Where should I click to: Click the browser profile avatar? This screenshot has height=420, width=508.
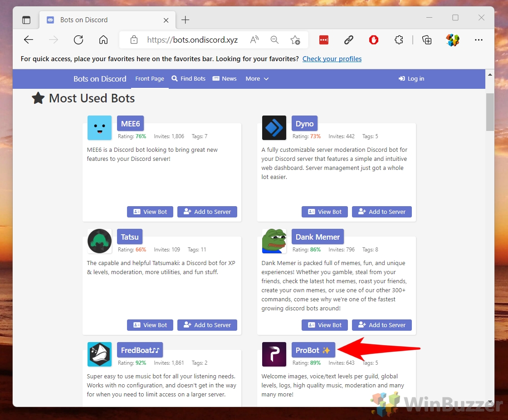452,40
